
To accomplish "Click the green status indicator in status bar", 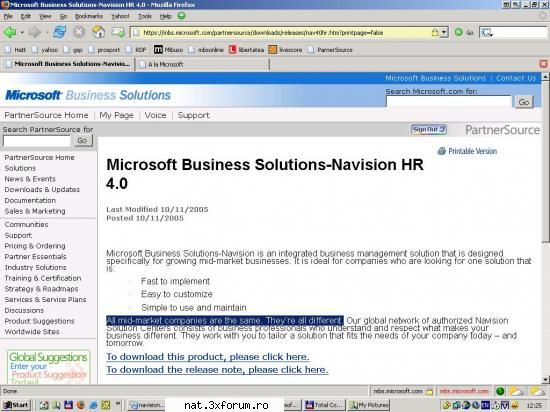I will coord(500,391).
